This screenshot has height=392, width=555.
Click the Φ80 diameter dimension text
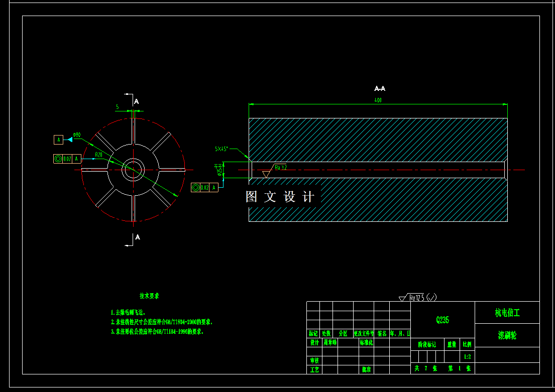coord(77,135)
